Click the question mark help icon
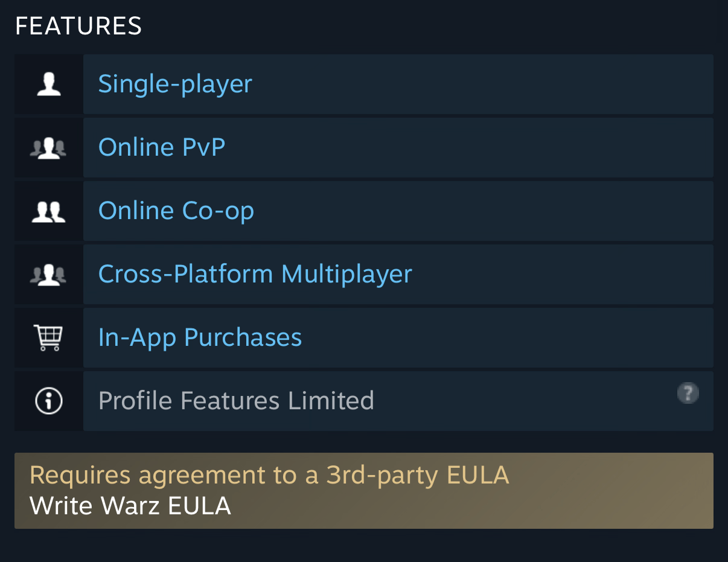 click(x=688, y=394)
